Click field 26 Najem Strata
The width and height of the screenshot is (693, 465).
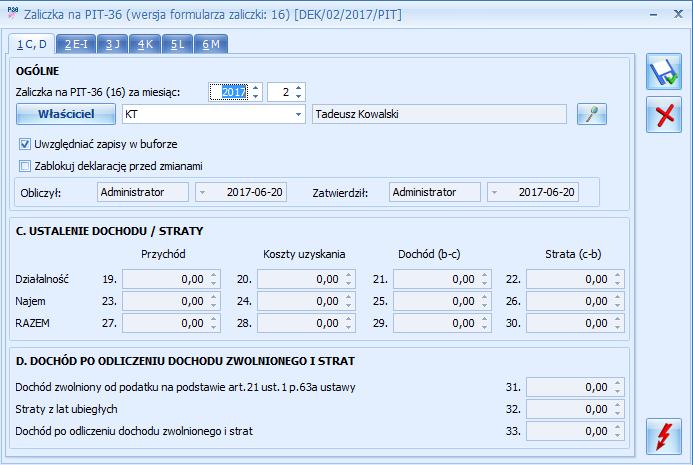[x=575, y=301]
